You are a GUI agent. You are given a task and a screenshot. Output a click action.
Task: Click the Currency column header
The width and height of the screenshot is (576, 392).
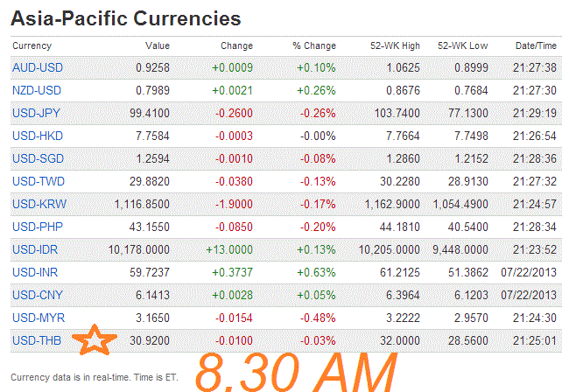click(x=32, y=45)
